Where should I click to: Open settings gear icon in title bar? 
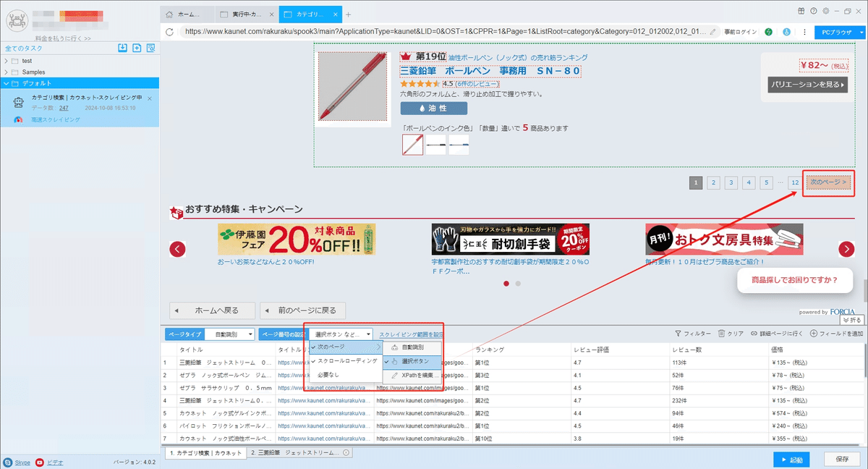pyautogui.click(x=825, y=11)
